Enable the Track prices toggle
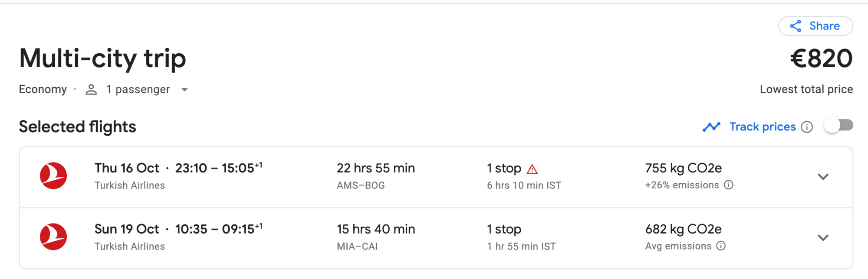 coord(838,126)
